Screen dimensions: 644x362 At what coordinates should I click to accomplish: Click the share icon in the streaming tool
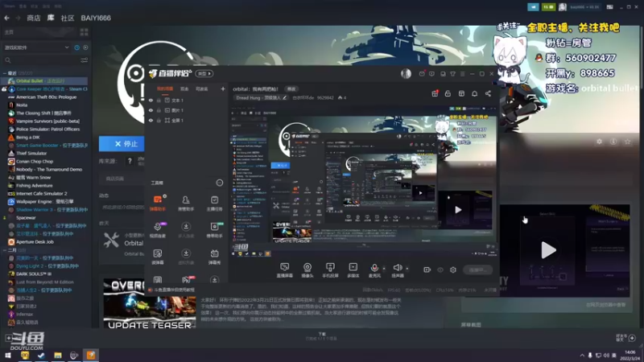click(x=488, y=93)
